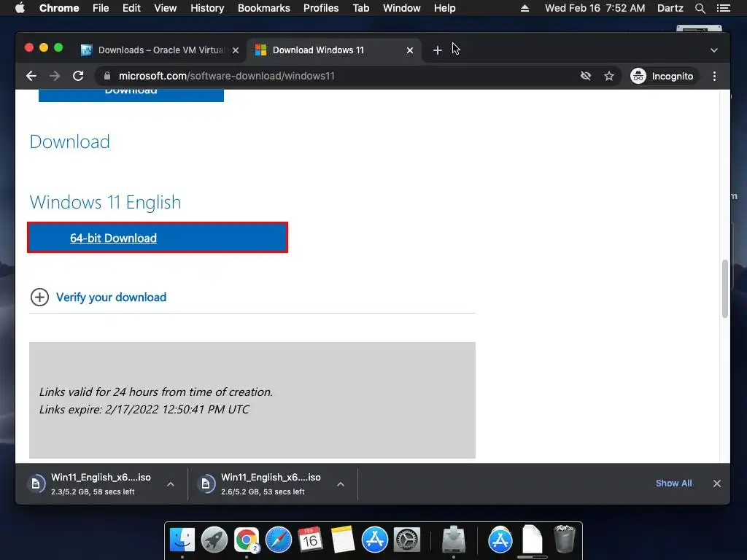Open Launchpad rocket in the Dock
This screenshot has width=747, height=560.
point(214,540)
